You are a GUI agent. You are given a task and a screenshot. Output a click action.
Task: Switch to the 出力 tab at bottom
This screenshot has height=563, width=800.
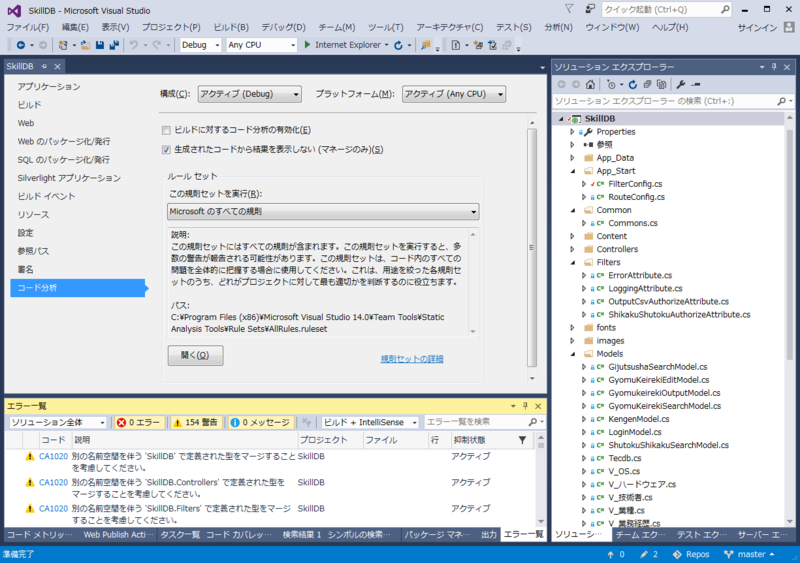pos(488,534)
